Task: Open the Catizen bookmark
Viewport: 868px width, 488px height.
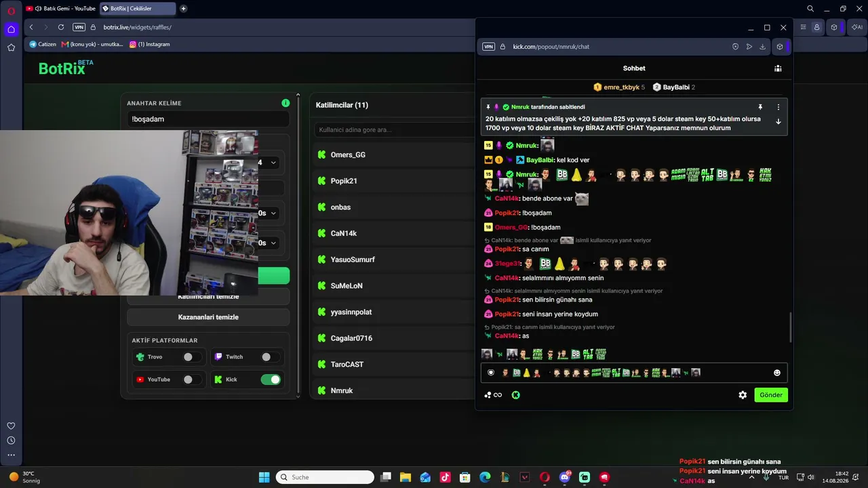Action: pyautogui.click(x=43, y=44)
